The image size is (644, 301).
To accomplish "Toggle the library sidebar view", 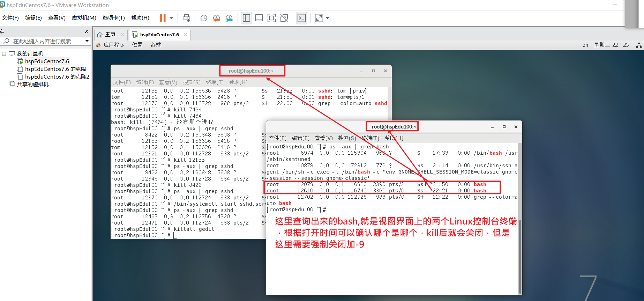I will [x=246, y=18].
